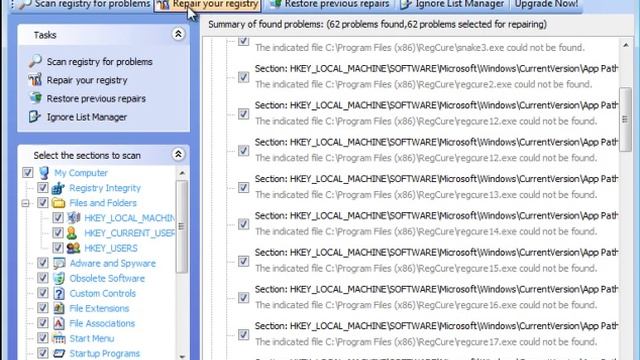Uncheck the My Computer checkbox
640x360 pixels.
pyautogui.click(x=28, y=172)
